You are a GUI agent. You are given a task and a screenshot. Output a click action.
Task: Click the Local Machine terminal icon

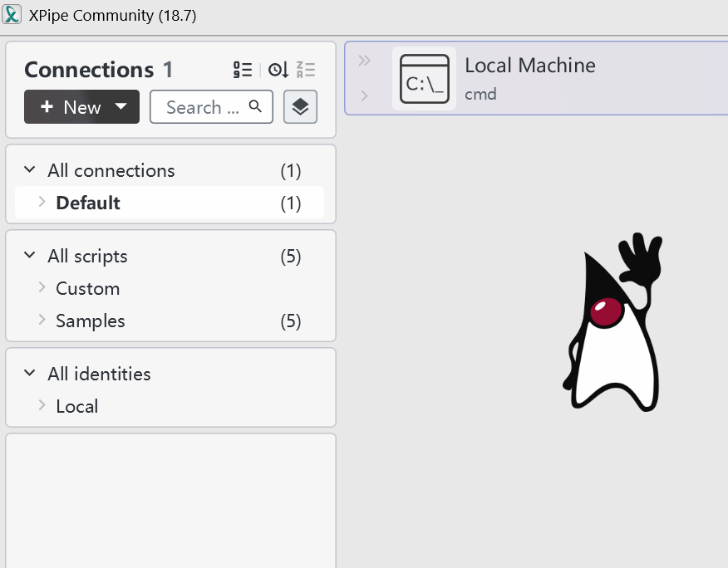tap(424, 79)
